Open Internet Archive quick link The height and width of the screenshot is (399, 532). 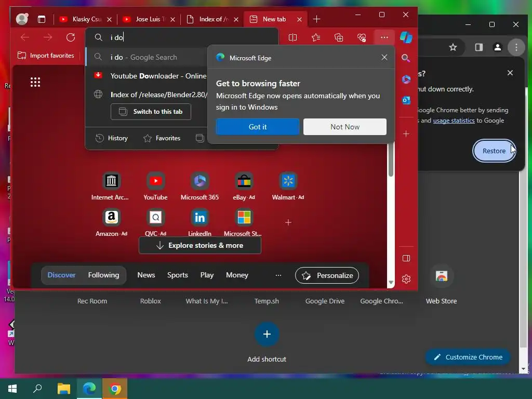click(x=111, y=187)
